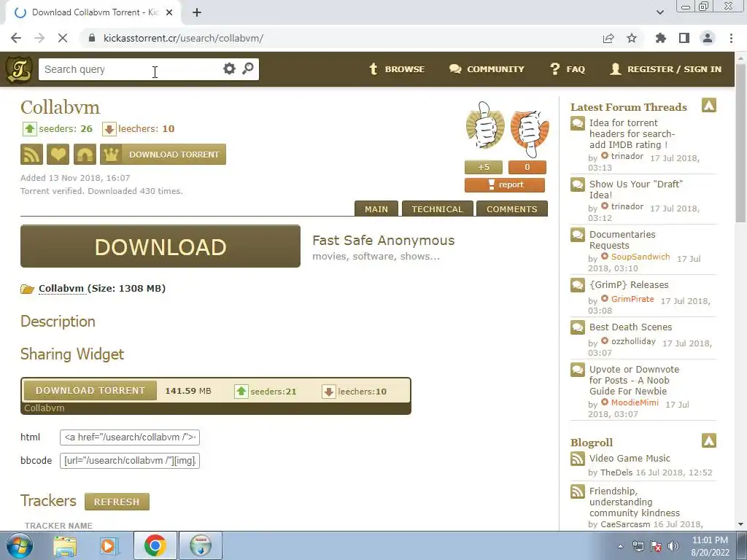Open a new browser tab
The image size is (747, 560).
(x=197, y=12)
